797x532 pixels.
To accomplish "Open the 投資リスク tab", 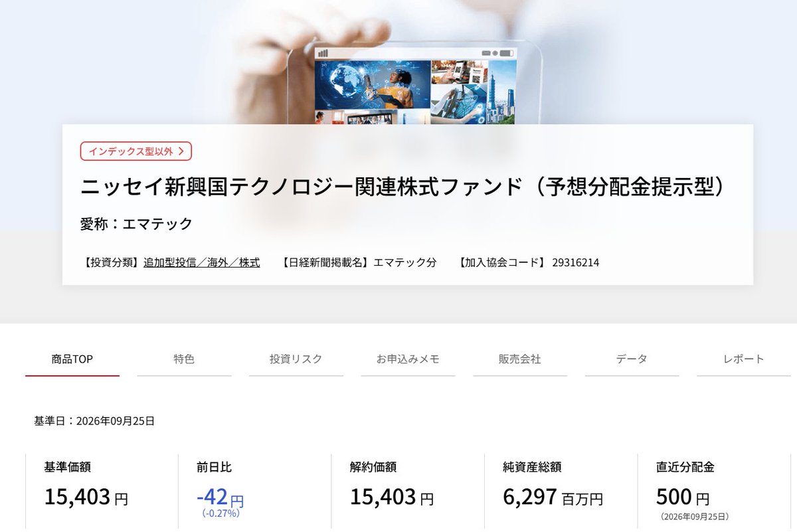I will [x=296, y=359].
